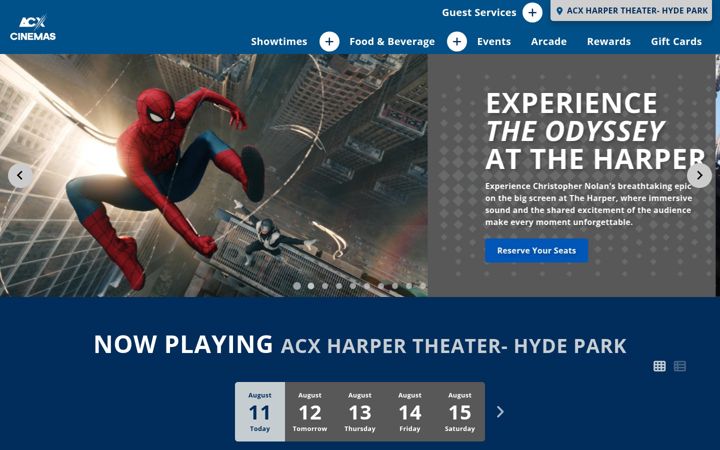The height and width of the screenshot is (450, 720).
Task: Click the 'Experience The Odyssey at the Harper' headline
Action: click(x=595, y=131)
